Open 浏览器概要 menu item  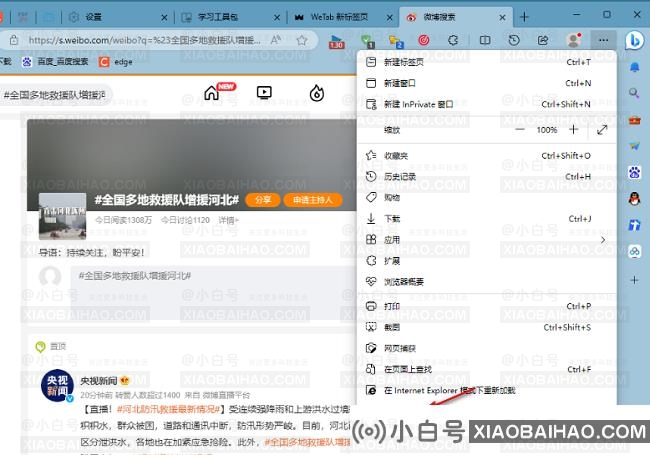tap(487, 282)
